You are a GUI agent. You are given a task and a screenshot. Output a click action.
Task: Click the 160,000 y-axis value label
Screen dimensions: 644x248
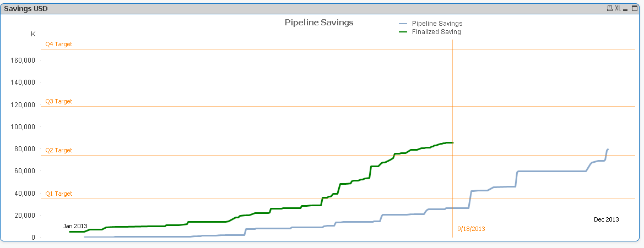[x=23, y=60]
